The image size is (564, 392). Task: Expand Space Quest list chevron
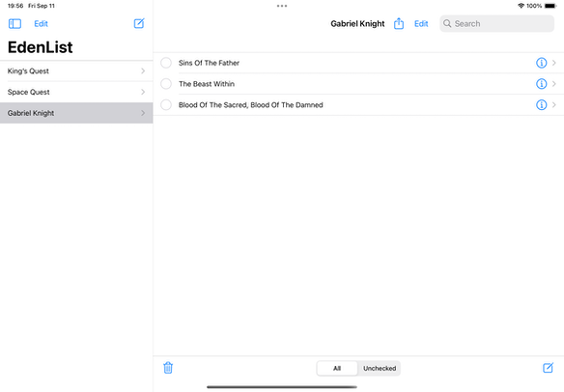143,92
